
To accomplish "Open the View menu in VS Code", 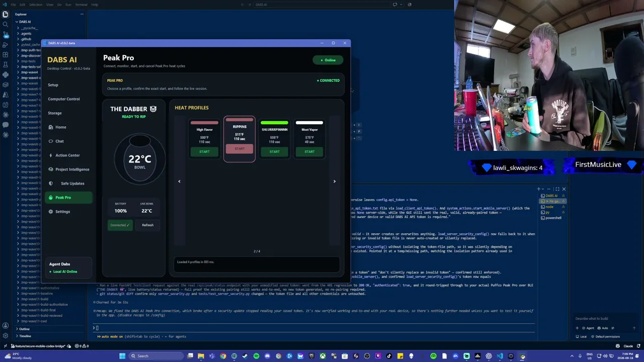I will pos(50,5).
